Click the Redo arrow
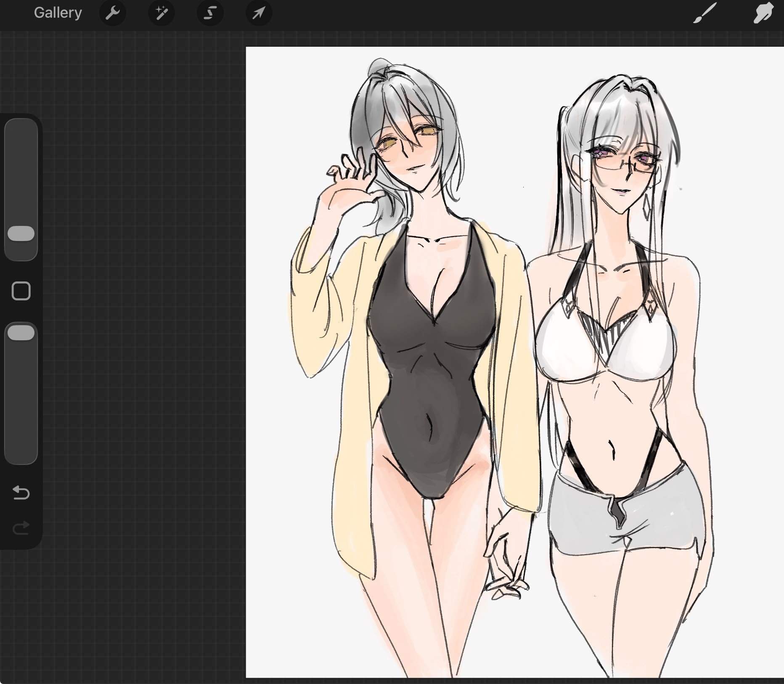Image resolution: width=784 pixels, height=684 pixels. (21, 528)
